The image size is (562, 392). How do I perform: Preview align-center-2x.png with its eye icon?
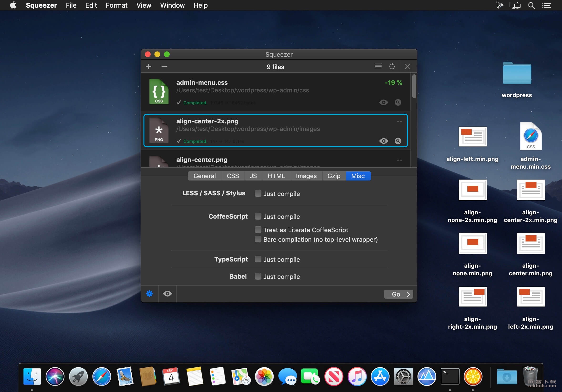383,141
